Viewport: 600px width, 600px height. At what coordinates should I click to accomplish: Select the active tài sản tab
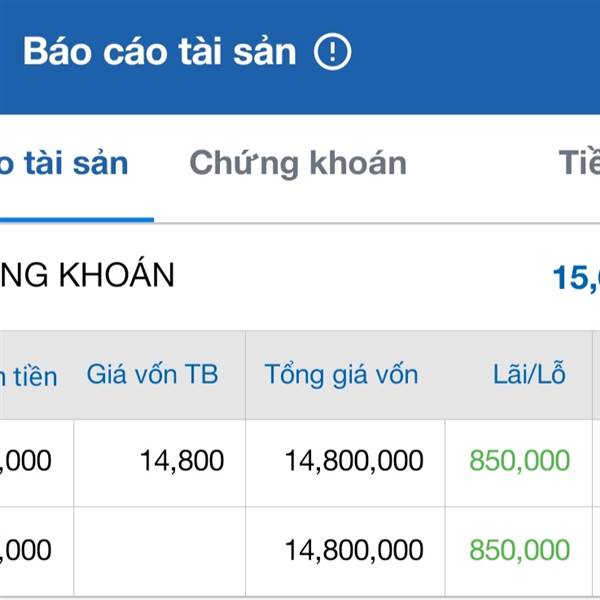point(64,163)
